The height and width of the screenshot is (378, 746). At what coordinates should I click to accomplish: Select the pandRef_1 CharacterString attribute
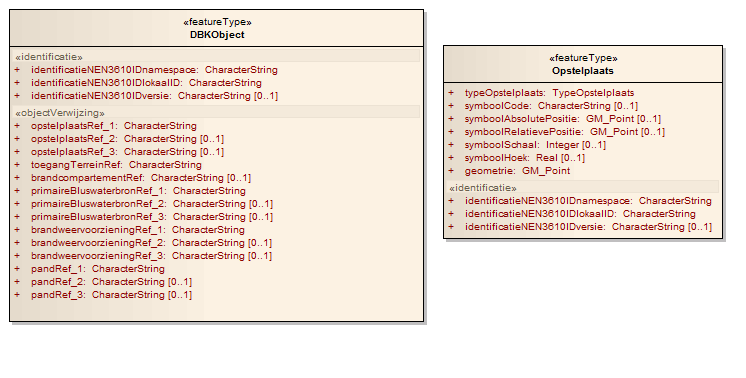tap(98, 269)
